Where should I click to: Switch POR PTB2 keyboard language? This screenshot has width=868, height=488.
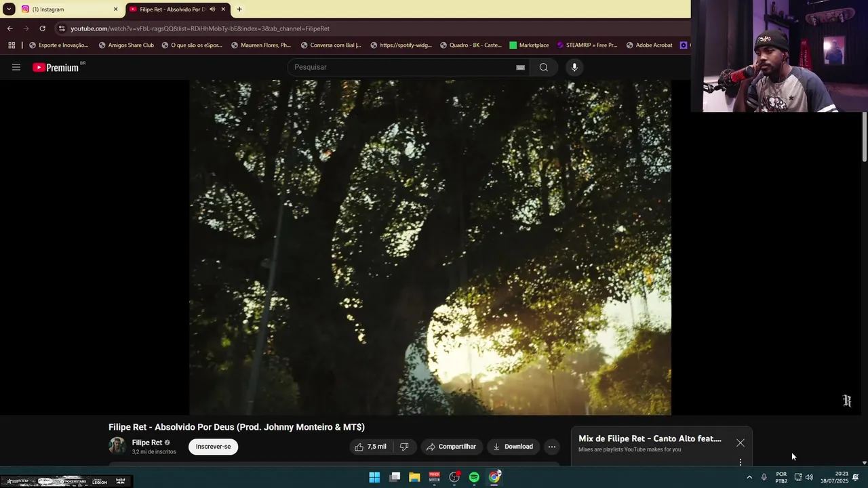click(781, 478)
